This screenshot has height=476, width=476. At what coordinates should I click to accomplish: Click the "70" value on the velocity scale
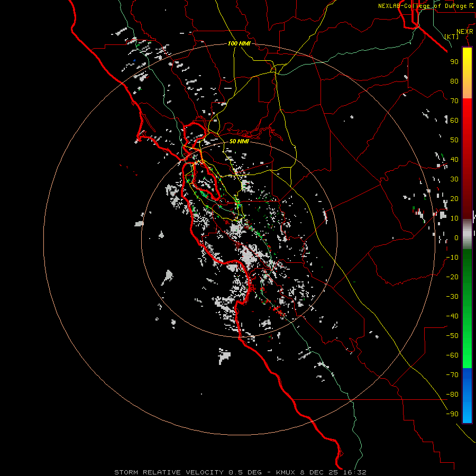click(x=454, y=101)
